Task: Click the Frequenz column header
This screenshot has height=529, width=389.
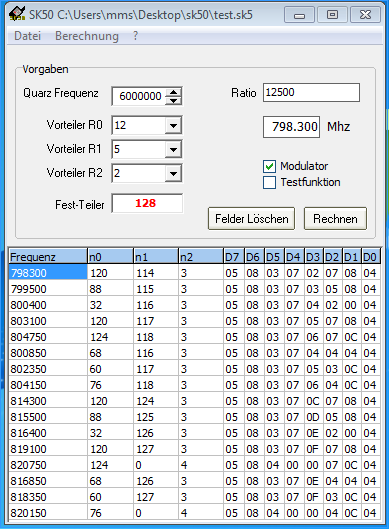Action: (x=48, y=257)
